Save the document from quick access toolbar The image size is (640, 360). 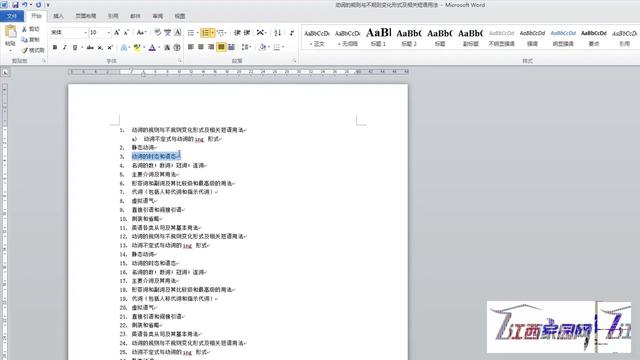pyautogui.click(x=15, y=5)
